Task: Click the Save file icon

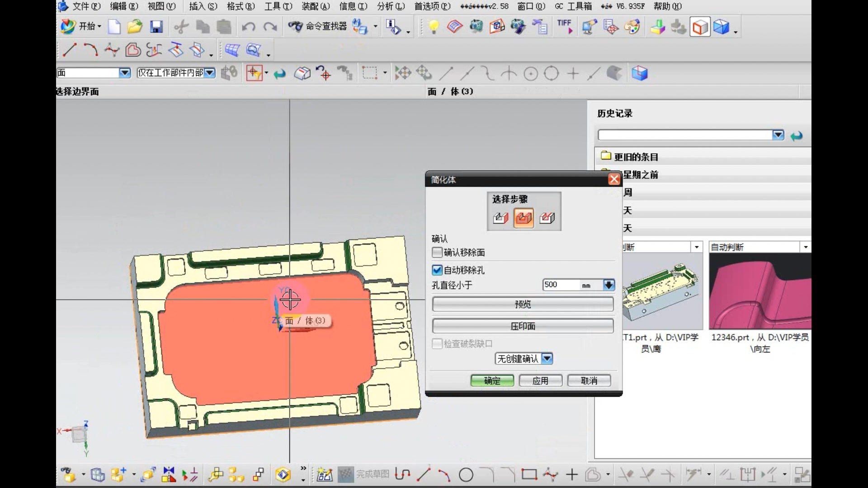Action: tap(156, 27)
